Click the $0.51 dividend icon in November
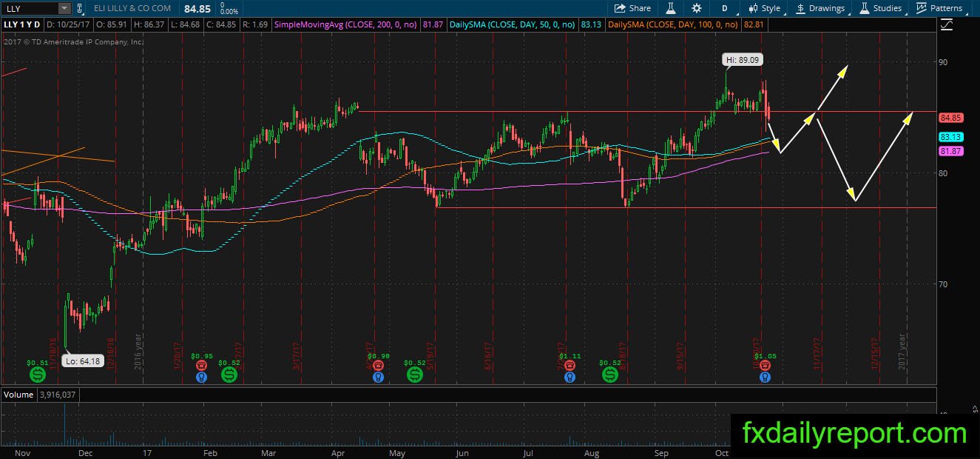 point(37,375)
